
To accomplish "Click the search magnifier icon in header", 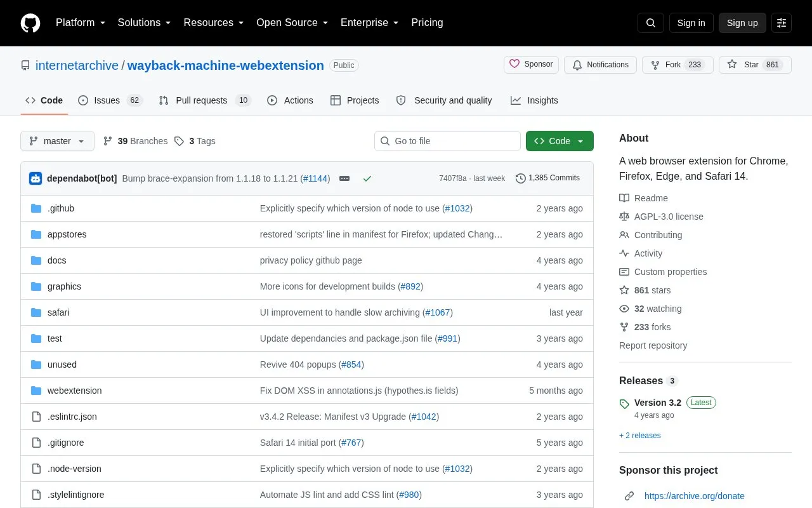I will tap(651, 23).
